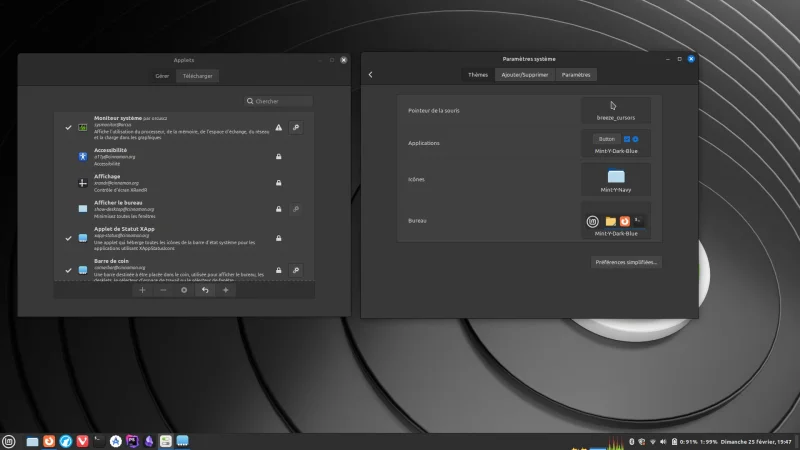Open the Bureau desktop theme chooser

pyautogui.click(x=616, y=221)
